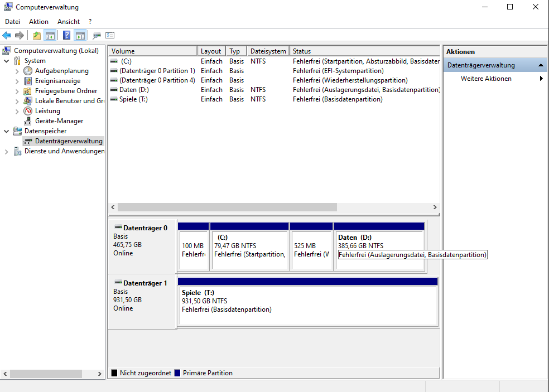Image resolution: width=549 pixels, height=392 pixels.
Task: Toggle the action pane toolbar icon
Action: coord(80,35)
